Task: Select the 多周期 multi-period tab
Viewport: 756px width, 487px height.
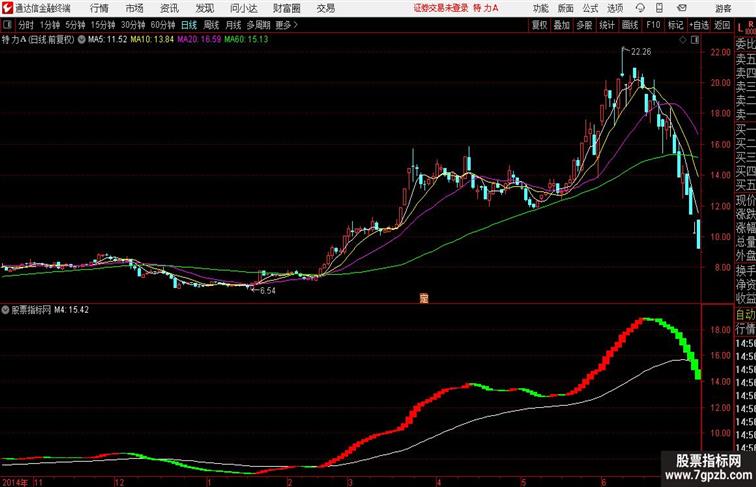Action: 258,25
